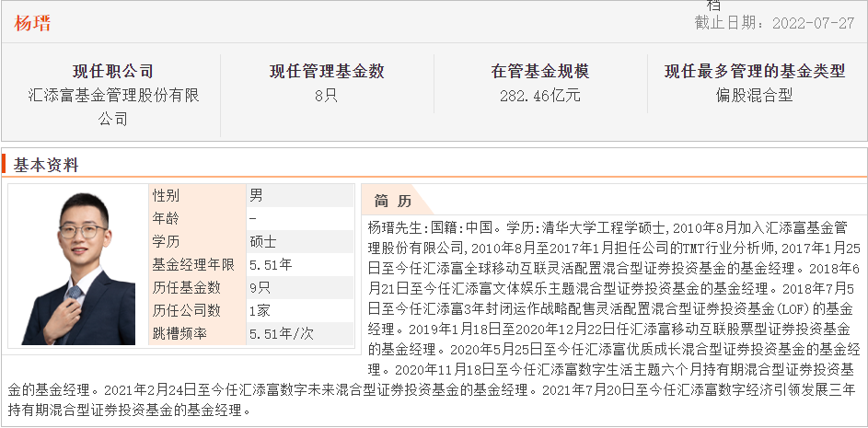Click the 282.46亿元 fund size value
The width and height of the screenshot is (868, 428).
540,96
